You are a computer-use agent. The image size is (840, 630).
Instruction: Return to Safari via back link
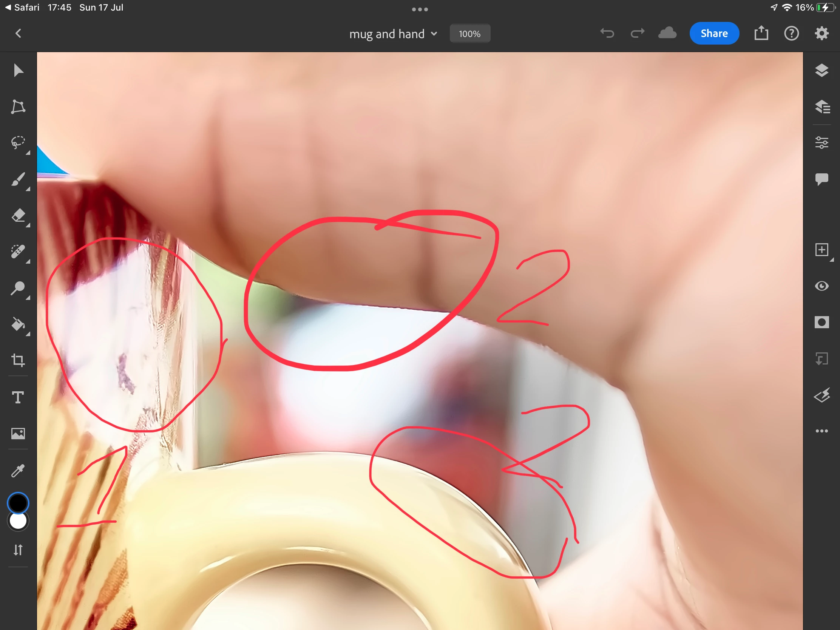[x=22, y=8]
